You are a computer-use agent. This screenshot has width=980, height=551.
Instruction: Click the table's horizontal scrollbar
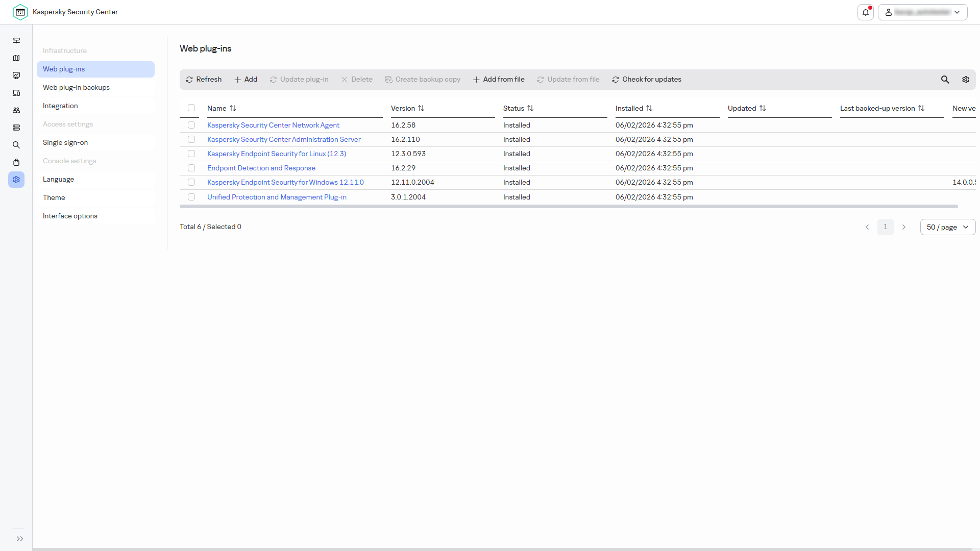click(569, 207)
